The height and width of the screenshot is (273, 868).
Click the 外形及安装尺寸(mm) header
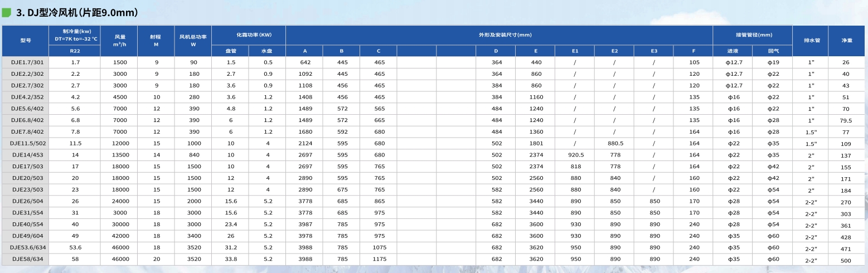tap(498, 35)
